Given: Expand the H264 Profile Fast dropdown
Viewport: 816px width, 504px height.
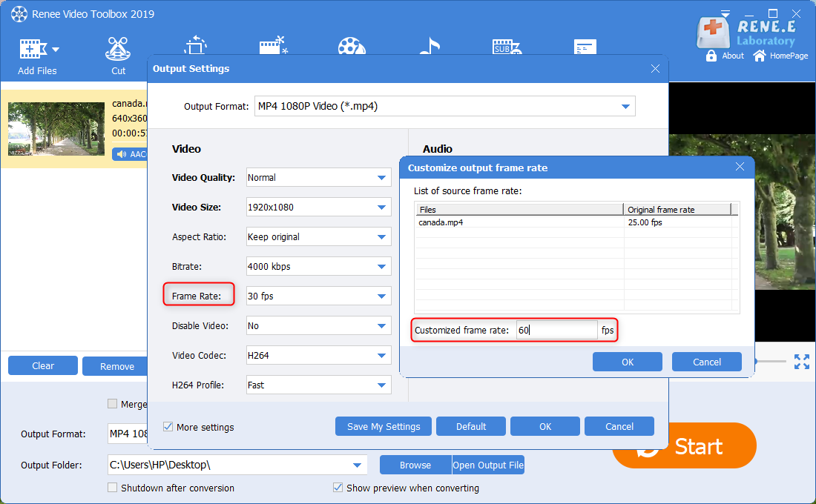Looking at the screenshot, I should tap(381, 385).
